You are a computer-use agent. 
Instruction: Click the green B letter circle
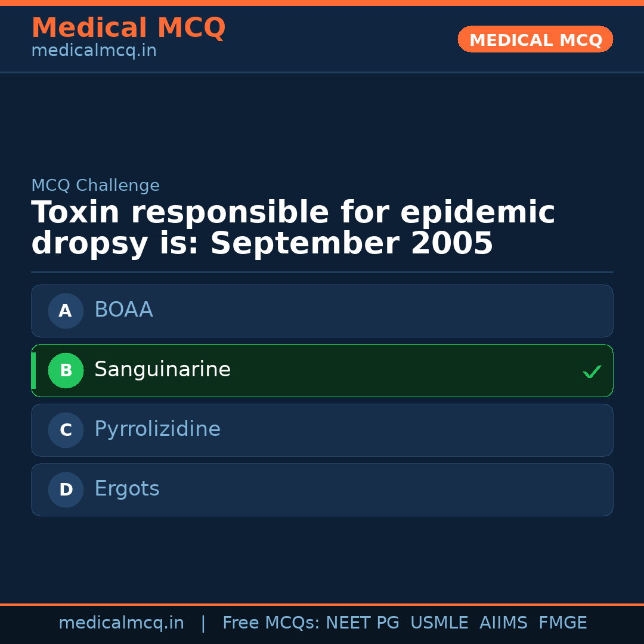(x=66, y=370)
